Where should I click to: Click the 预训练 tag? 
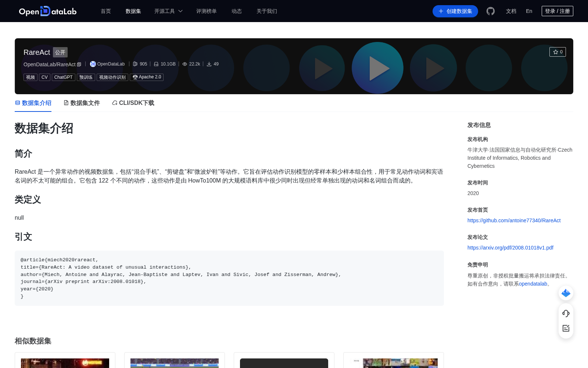coord(86,77)
